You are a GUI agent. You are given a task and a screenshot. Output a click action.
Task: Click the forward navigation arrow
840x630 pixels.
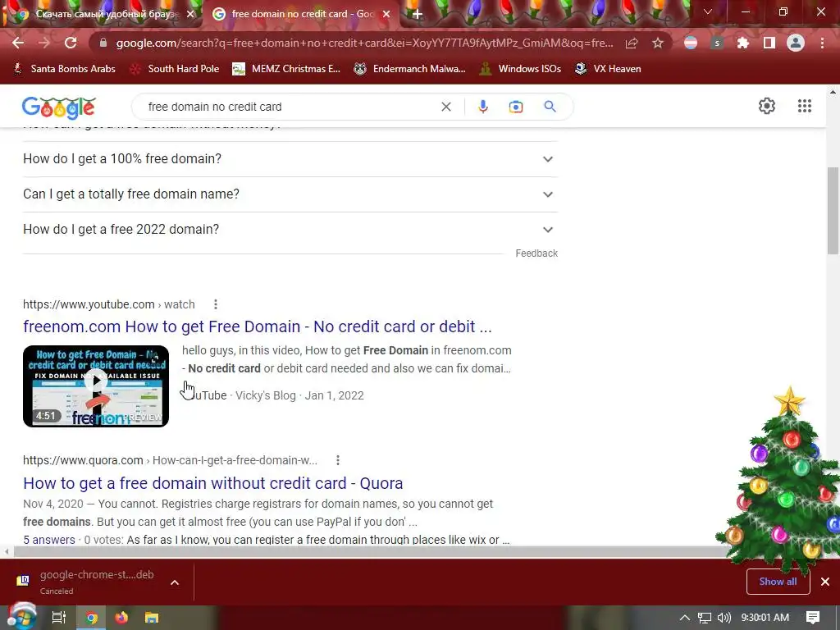(x=44, y=43)
